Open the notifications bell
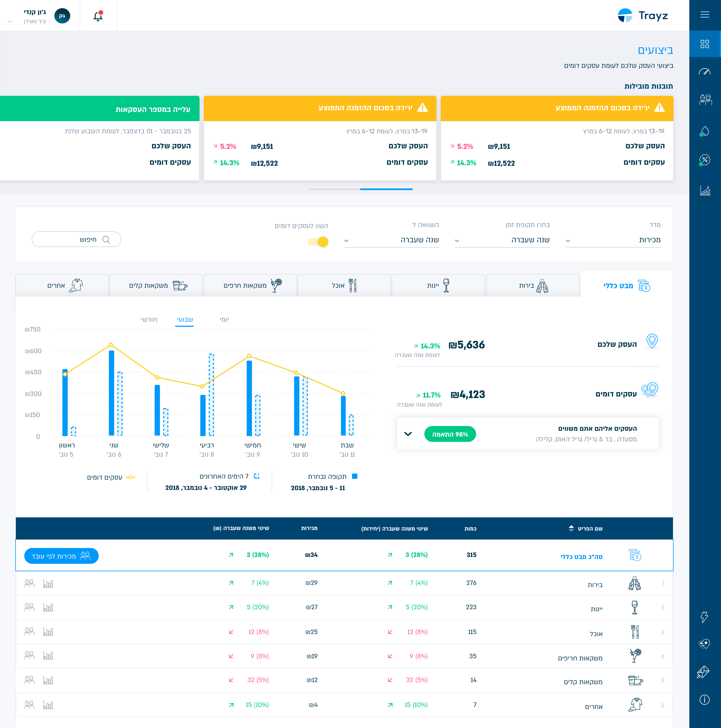This screenshot has height=728, width=721. tap(98, 16)
